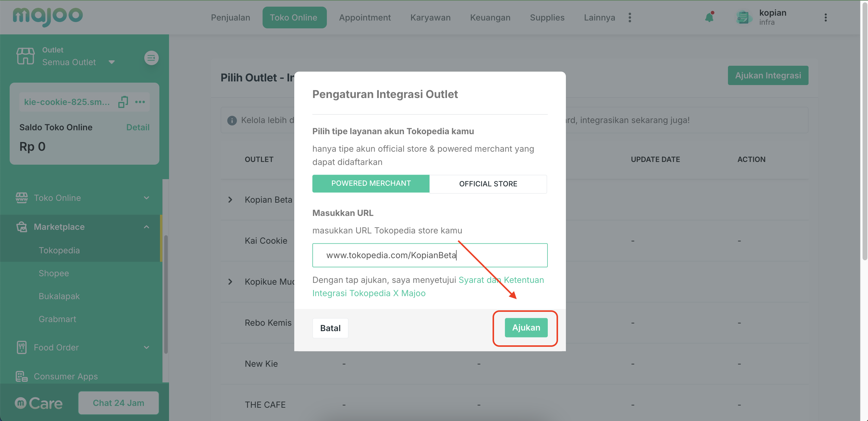The height and width of the screenshot is (421, 868).
Task: Open store link options ellipsis
Action: (140, 102)
